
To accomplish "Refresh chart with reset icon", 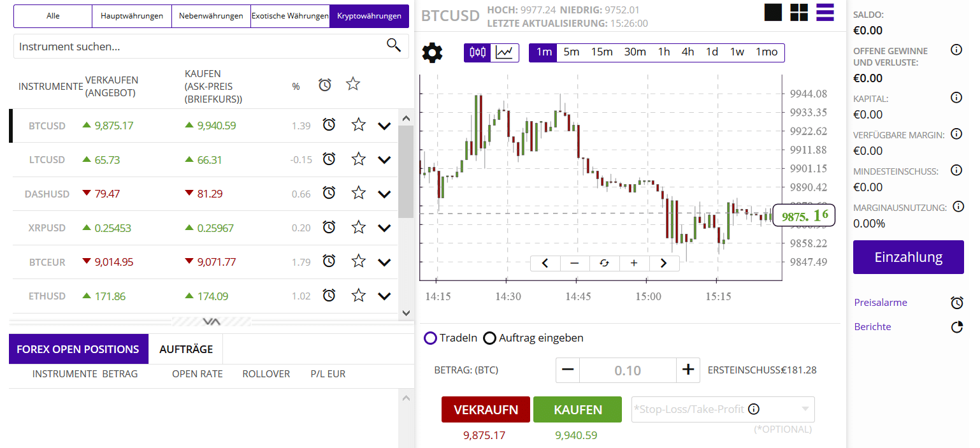I will click(604, 263).
